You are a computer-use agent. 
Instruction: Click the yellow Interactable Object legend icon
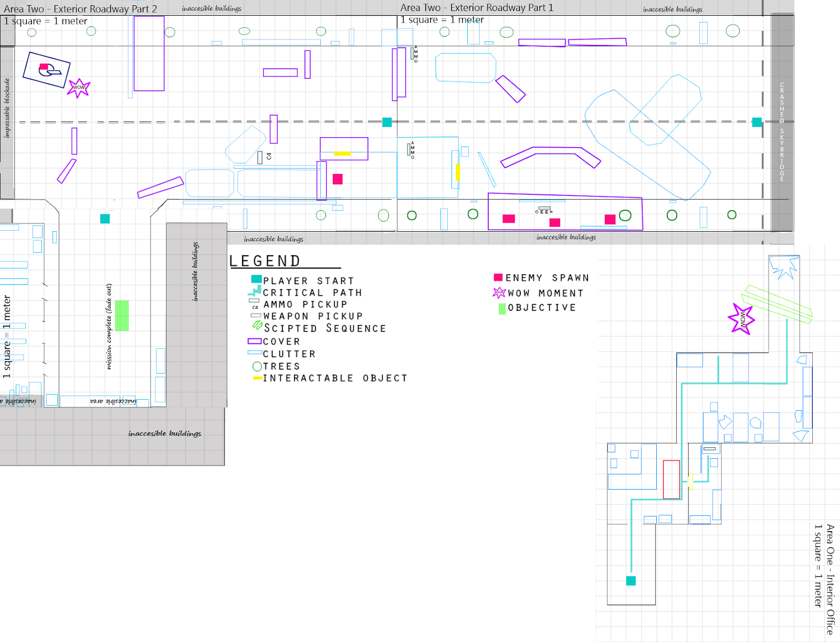[x=257, y=378]
